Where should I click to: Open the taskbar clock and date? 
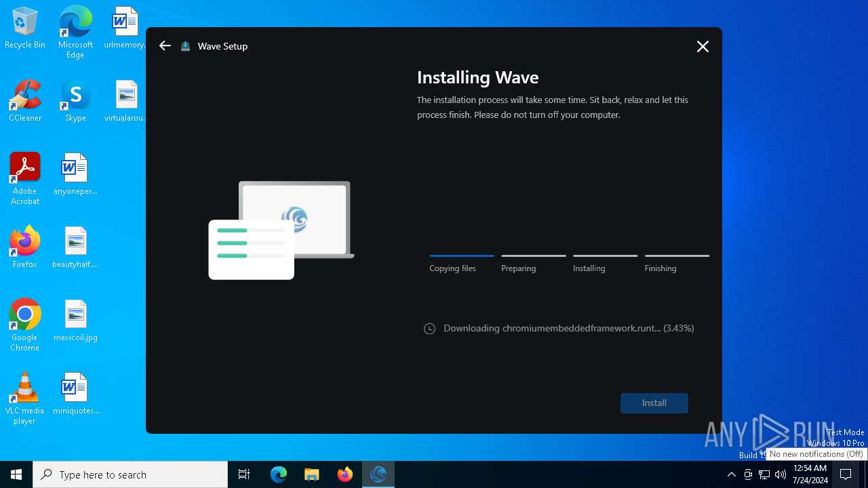pyautogui.click(x=810, y=474)
